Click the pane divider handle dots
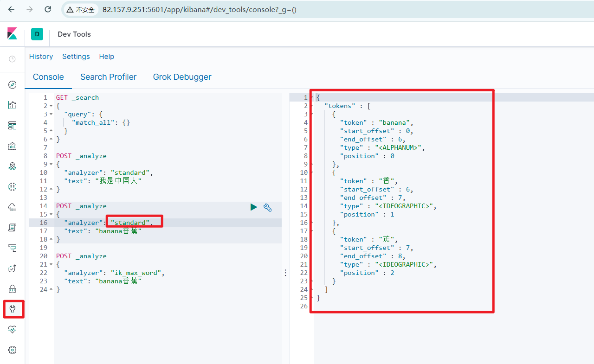The width and height of the screenshot is (594, 364). point(285,273)
